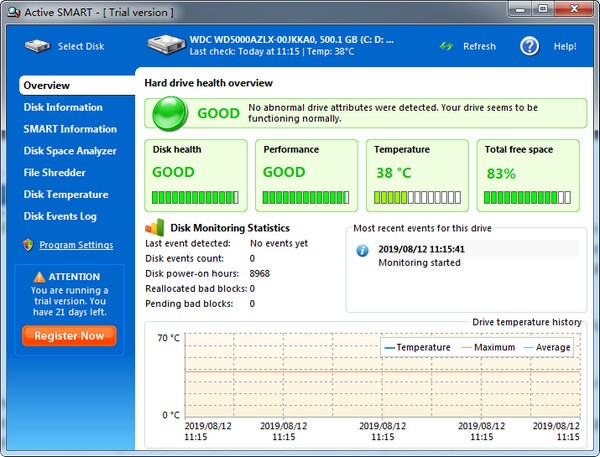Click the Active SMART title bar icon
This screenshot has height=457, width=600.
pyautogui.click(x=14, y=12)
